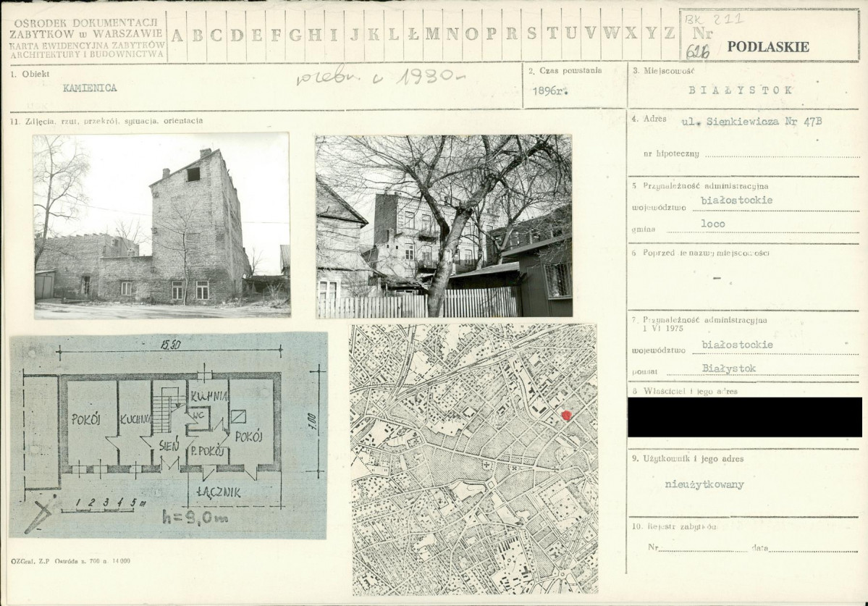Open the right photo with tree and fence
Viewport: 868px width, 606px height.
click(x=444, y=226)
